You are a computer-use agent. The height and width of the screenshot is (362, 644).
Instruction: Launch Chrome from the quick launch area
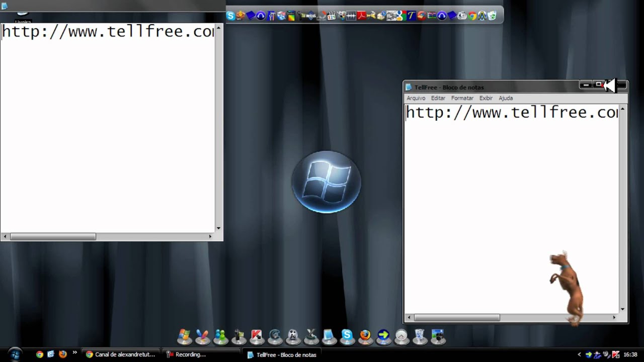(39, 354)
